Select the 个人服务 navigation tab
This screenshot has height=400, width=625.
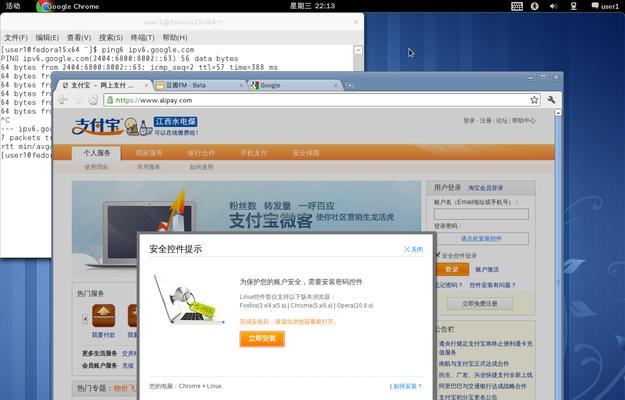96,153
